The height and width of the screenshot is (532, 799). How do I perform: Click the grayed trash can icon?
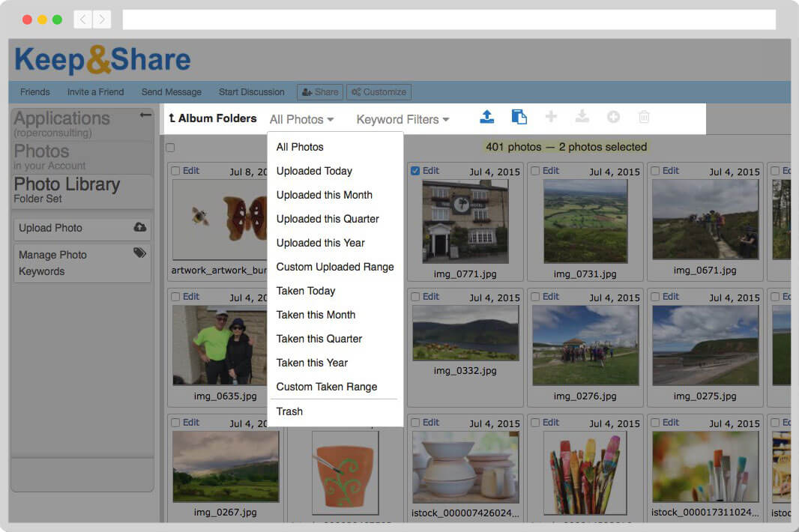pos(644,117)
